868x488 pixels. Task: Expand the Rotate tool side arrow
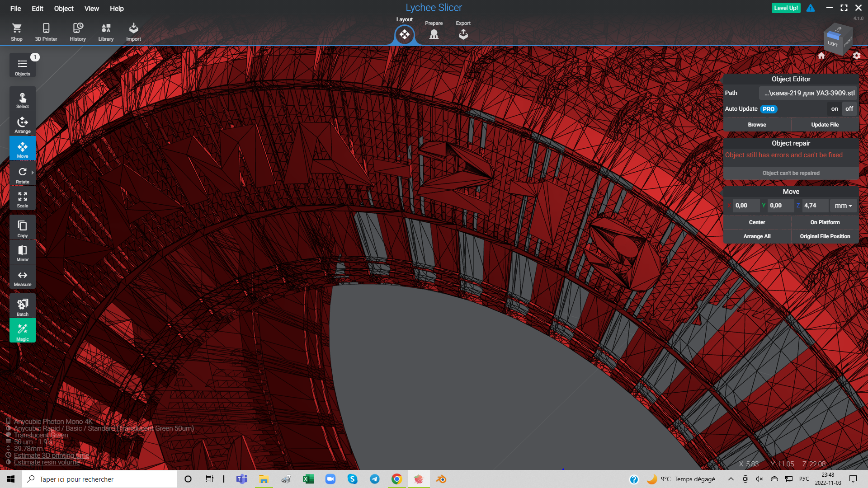point(33,173)
